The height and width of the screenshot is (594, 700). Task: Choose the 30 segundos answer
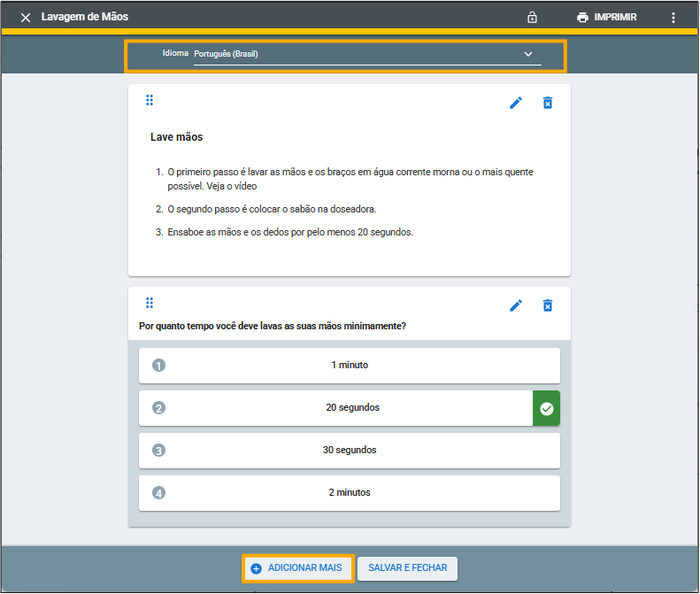pyautogui.click(x=350, y=450)
